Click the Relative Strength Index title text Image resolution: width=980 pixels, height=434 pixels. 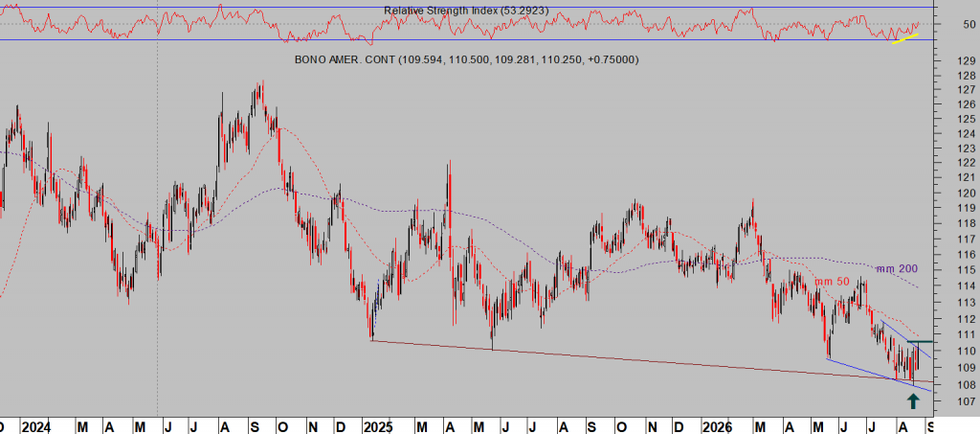pos(466,11)
